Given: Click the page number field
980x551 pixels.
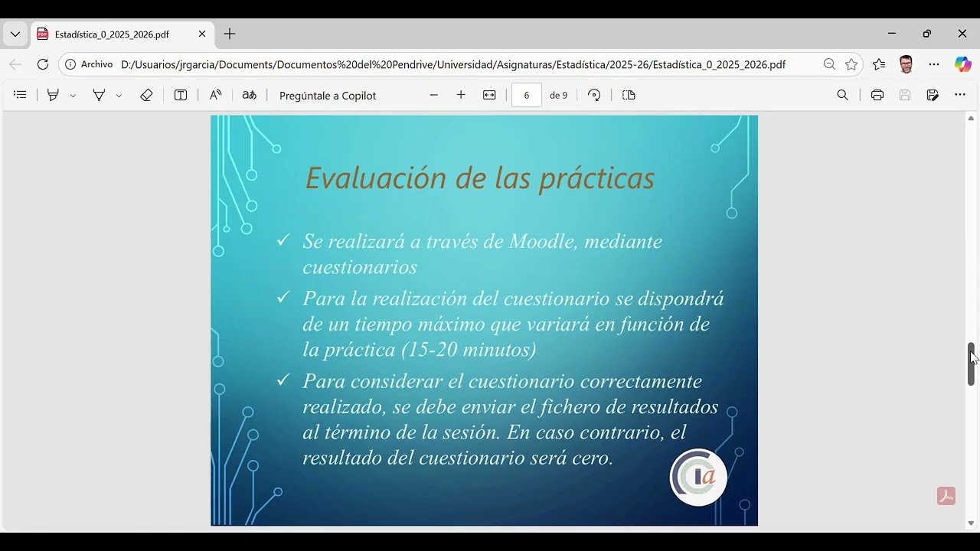Looking at the screenshot, I should (x=527, y=96).
